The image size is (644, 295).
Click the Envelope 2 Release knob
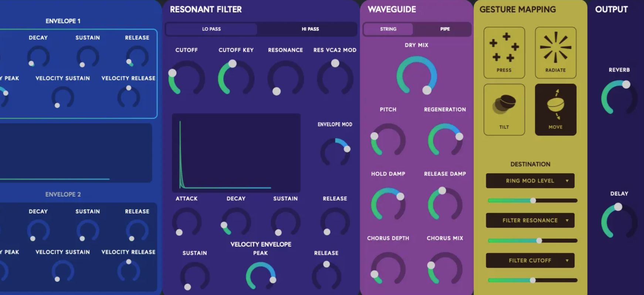[x=137, y=231]
